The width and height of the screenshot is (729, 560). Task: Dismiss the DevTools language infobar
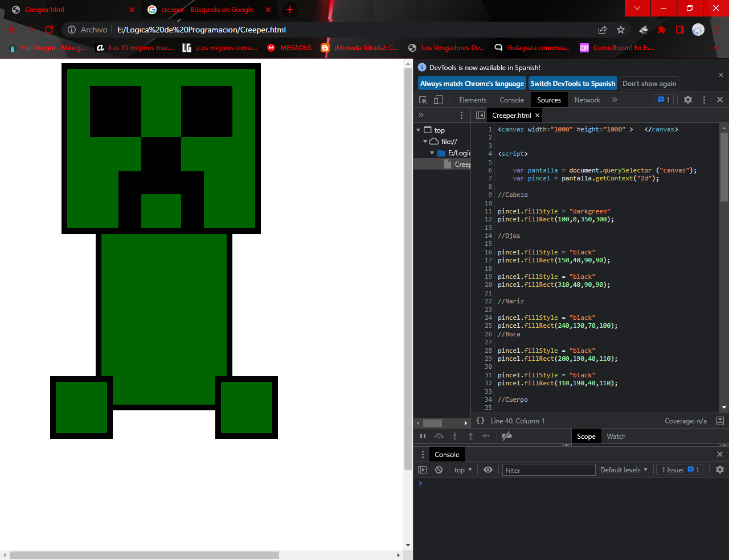[721, 75]
